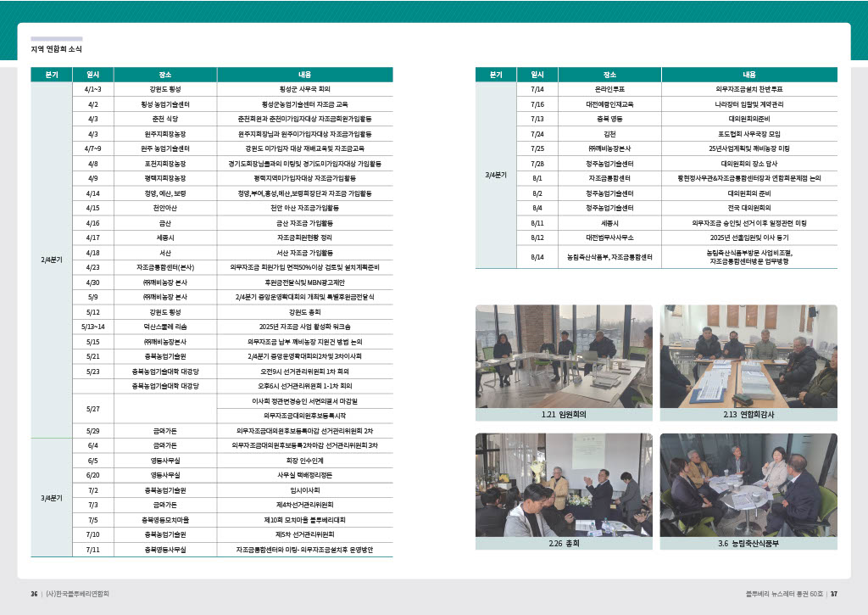868x615 pixels.
Task: Click the 지역 연합회 소식 section heading
Action: point(57,51)
